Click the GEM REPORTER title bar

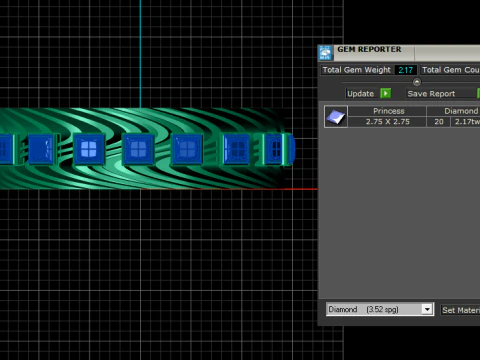click(400, 52)
